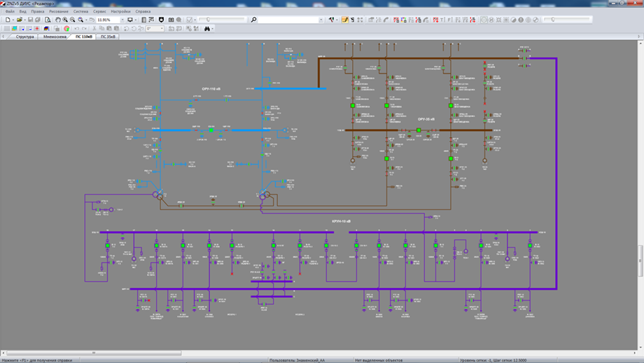Open the zoom percentage dropdown 11.91%
Viewport: 644px width, 363px height.
tap(122, 20)
